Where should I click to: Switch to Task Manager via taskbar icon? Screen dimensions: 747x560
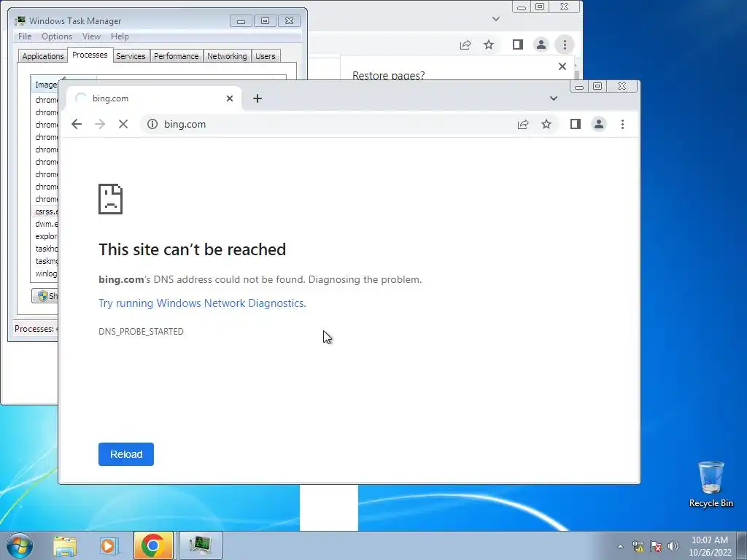201,545
